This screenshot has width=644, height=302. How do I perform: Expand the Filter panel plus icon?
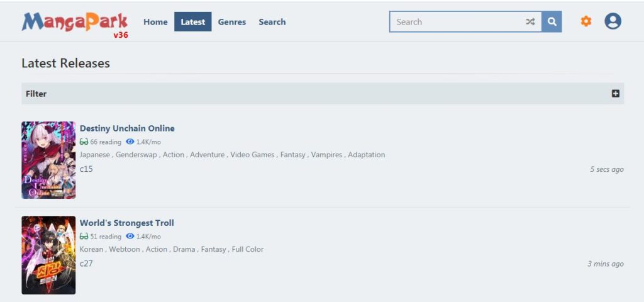[616, 94]
